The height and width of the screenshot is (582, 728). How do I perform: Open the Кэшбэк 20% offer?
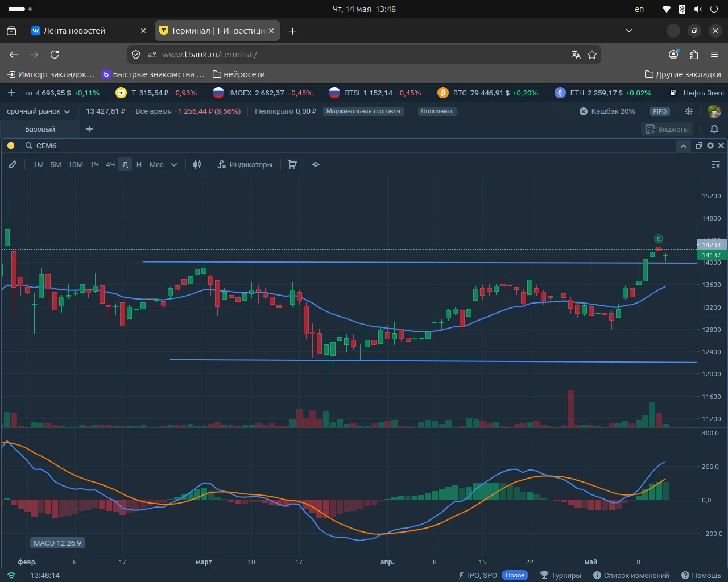pos(607,111)
